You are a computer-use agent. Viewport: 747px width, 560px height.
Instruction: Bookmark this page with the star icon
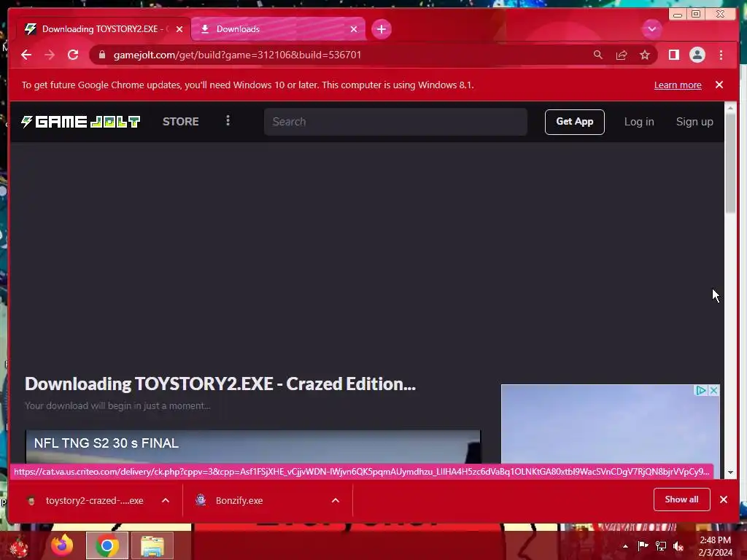tap(645, 55)
